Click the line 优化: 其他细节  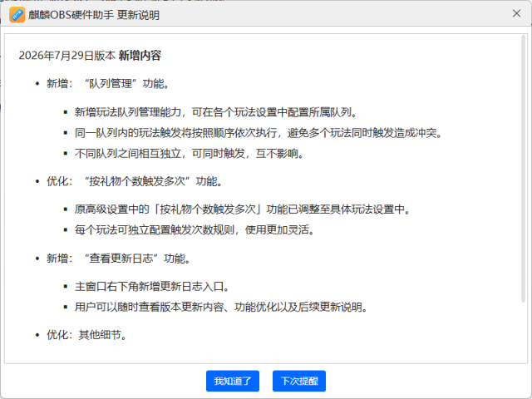pyautogui.click(x=86, y=335)
